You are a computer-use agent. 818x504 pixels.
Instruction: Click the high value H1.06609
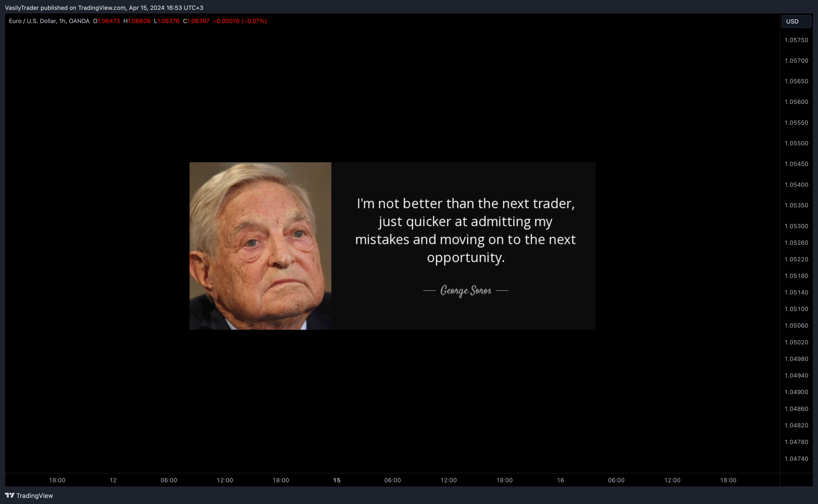tap(137, 21)
